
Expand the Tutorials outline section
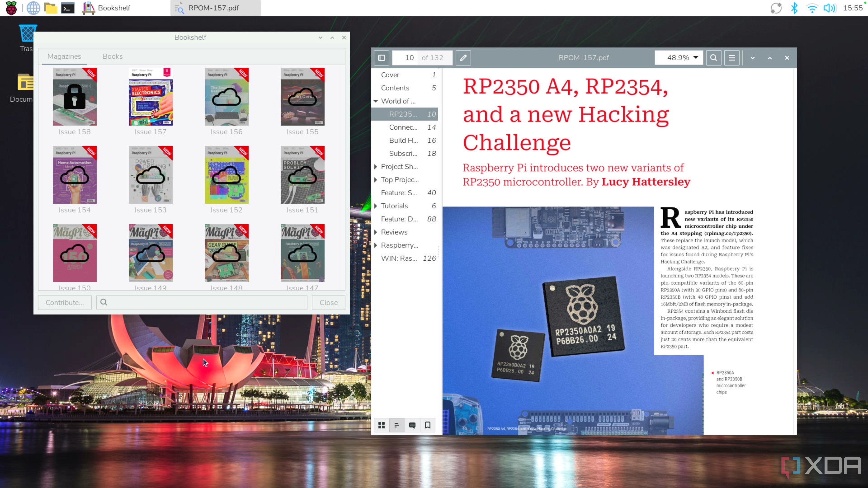(x=376, y=206)
